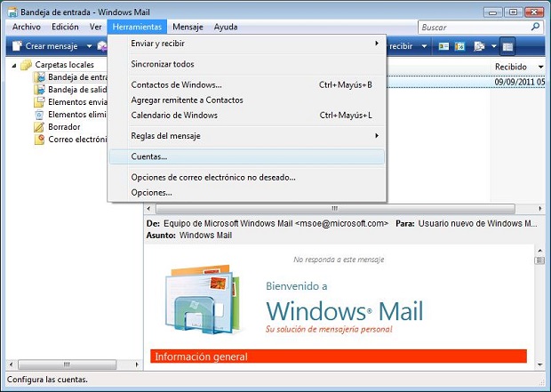Screen dimensions: 551x392
Task: Open Contactos de Windows...
Action: tap(247, 84)
